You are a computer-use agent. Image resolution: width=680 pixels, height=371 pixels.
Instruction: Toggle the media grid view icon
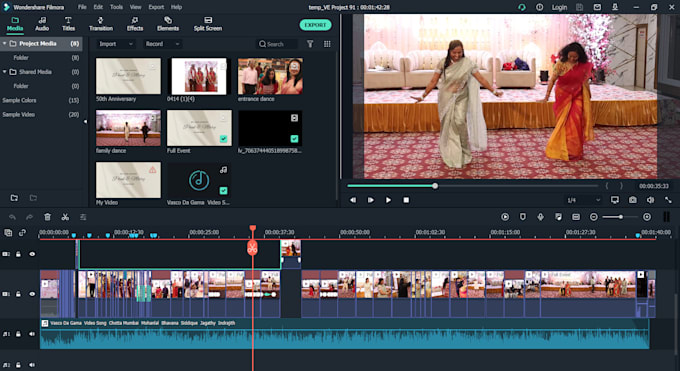[327, 44]
